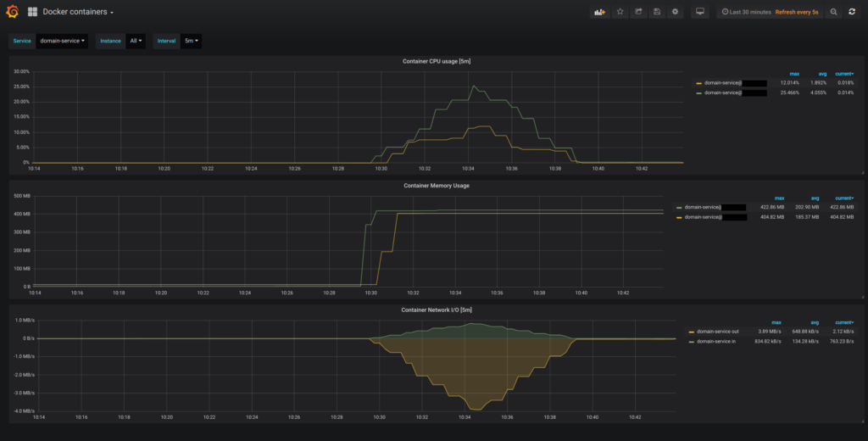The width and height of the screenshot is (868, 441).
Task: Click the 1.892% avg CPU value
Action: (x=820, y=83)
